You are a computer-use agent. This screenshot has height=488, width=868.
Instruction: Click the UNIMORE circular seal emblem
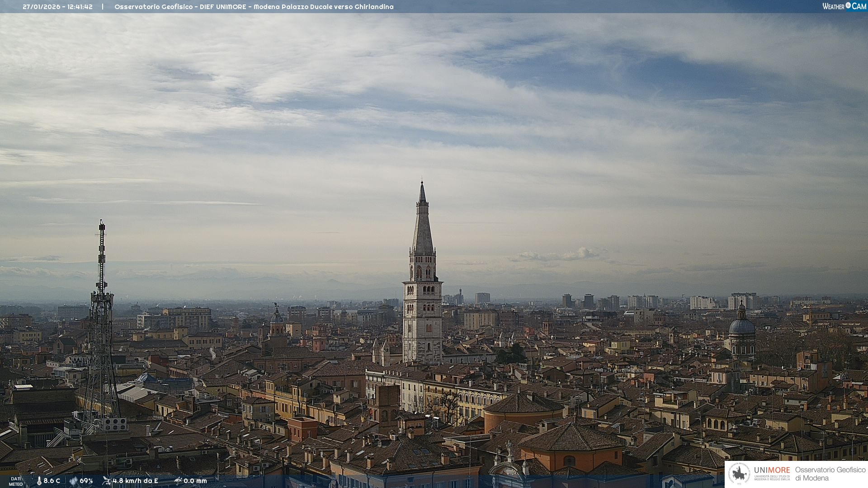(739, 474)
